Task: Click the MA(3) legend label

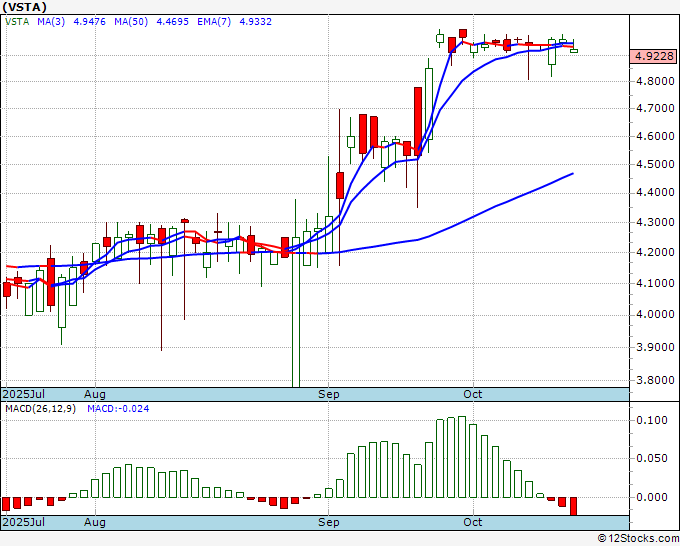Action: (51, 22)
